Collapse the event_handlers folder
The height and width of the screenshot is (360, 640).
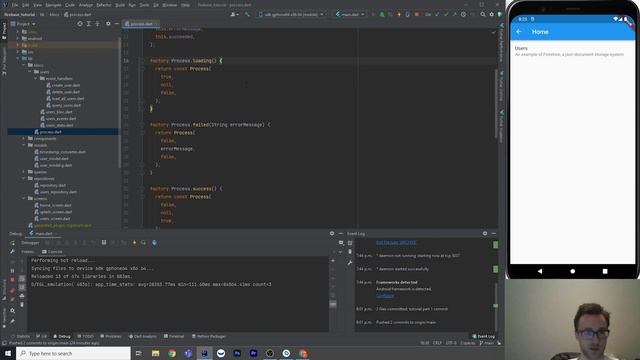click(x=36, y=78)
